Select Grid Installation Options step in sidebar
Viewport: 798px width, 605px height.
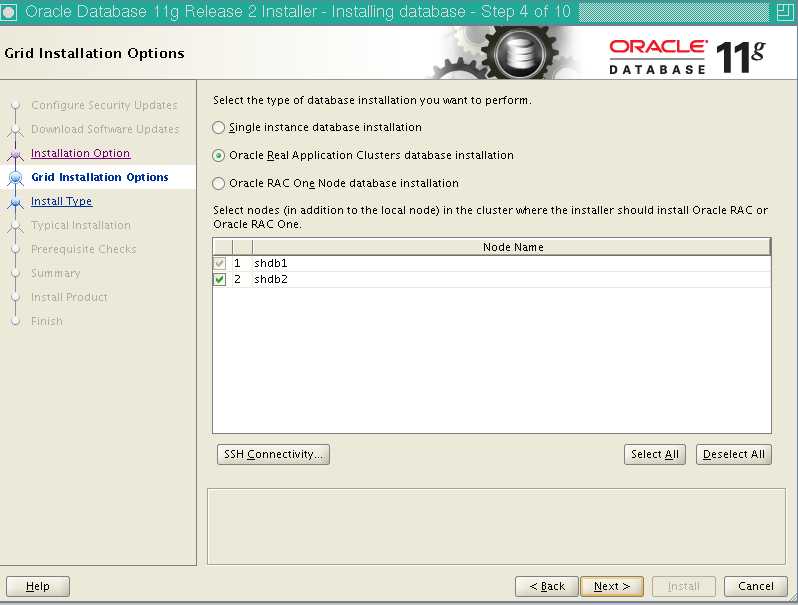click(x=100, y=177)
